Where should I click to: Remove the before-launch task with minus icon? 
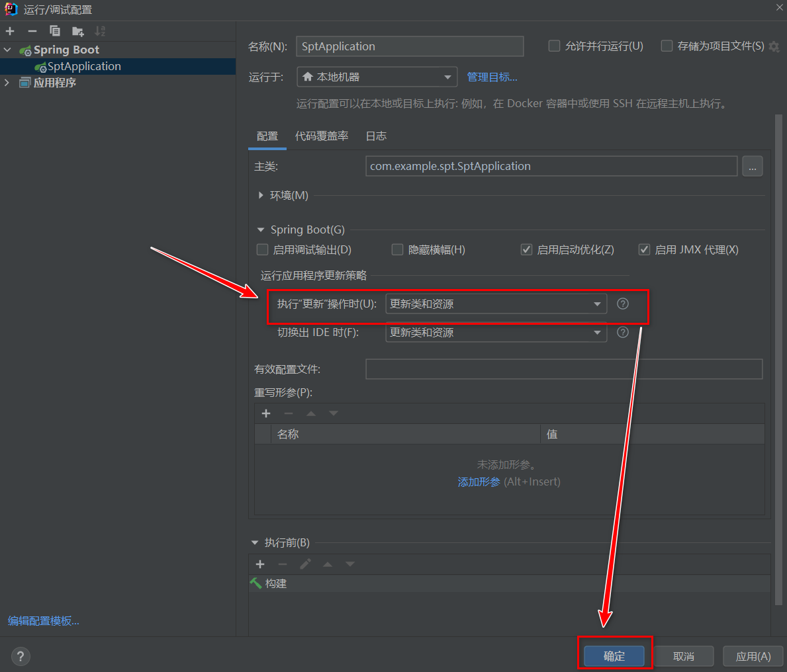(283, 564)
